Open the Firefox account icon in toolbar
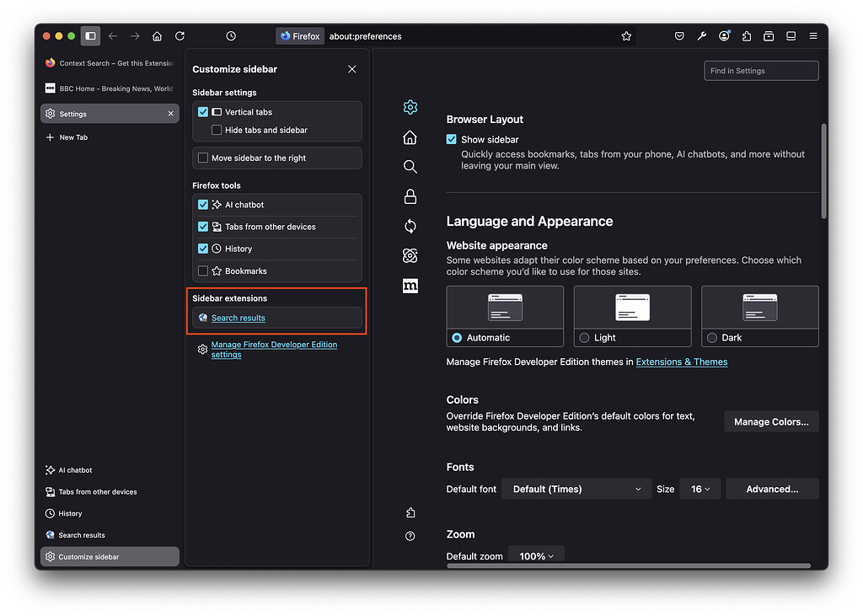This screenshot has width=863, height=616. [725, 36]
